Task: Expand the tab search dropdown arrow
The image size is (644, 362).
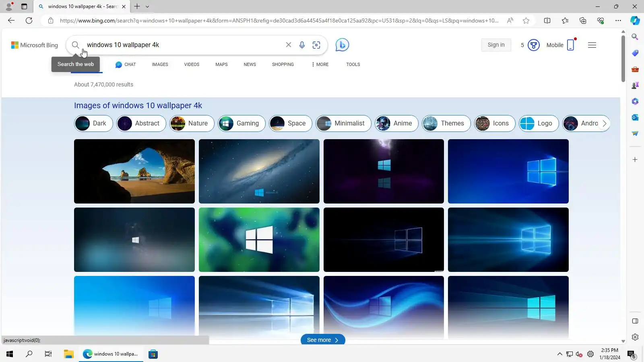Action: [147, 6]
